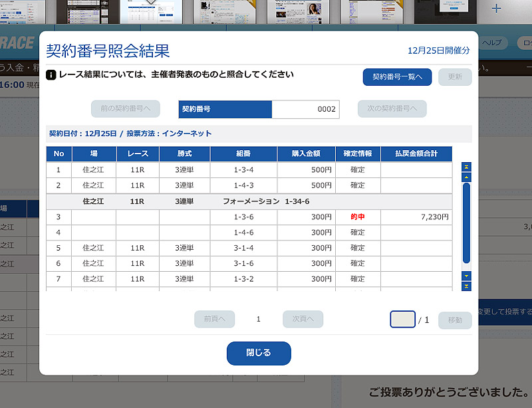Click the 契約番号 field showing 0002
Screen dimensions: 532x408
click(305, 110)
